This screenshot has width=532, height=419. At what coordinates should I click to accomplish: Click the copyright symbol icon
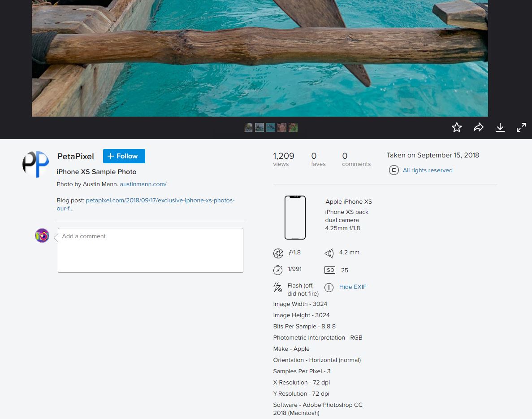coord(394,170)
